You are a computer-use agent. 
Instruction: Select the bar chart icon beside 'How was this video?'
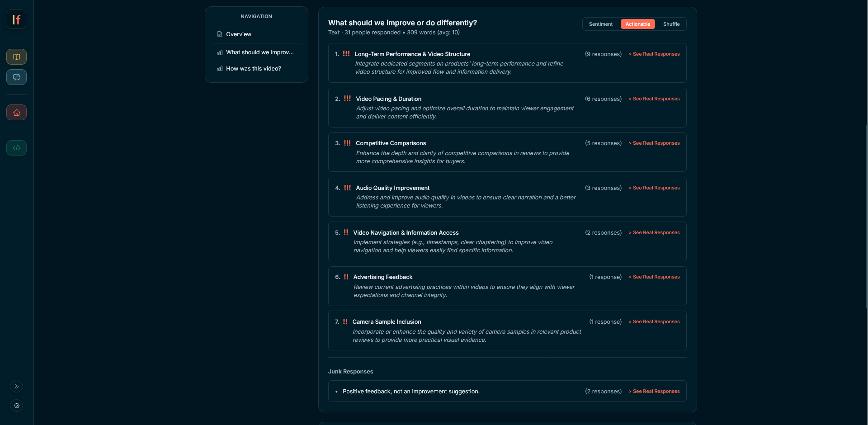pyautogui.click(x=219, y=68)
